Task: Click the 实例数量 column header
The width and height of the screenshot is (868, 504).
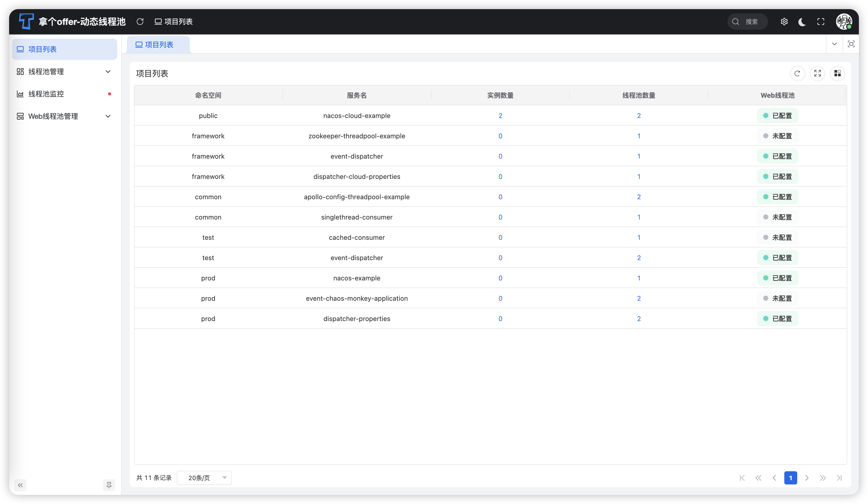Action: point(500,95)
